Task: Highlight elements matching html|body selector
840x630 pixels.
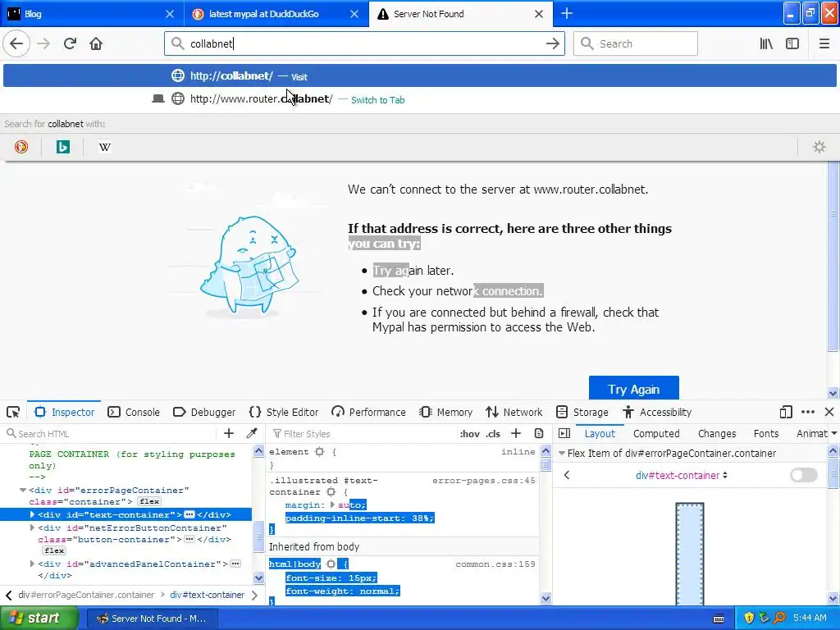Action: point(331,564)
